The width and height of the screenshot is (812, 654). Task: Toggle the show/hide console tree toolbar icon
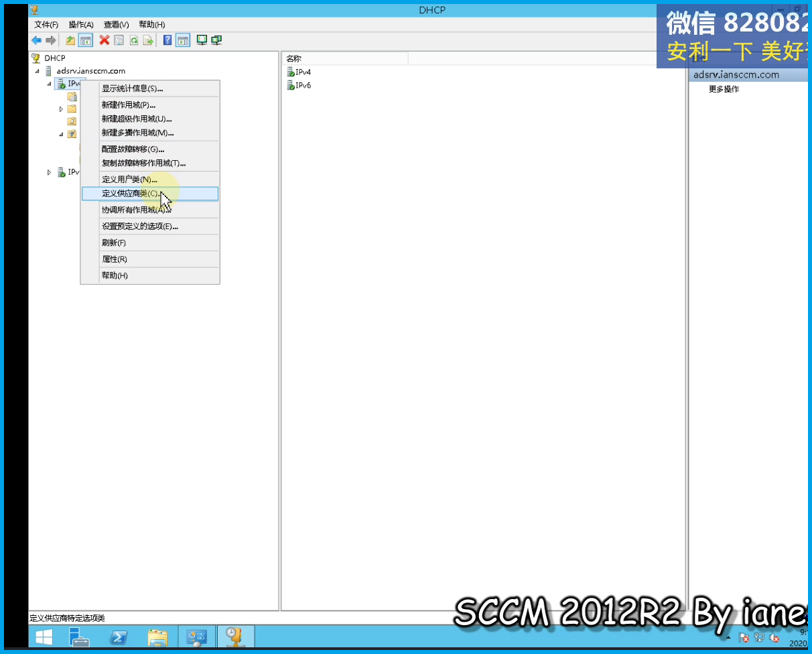point(86,40)
